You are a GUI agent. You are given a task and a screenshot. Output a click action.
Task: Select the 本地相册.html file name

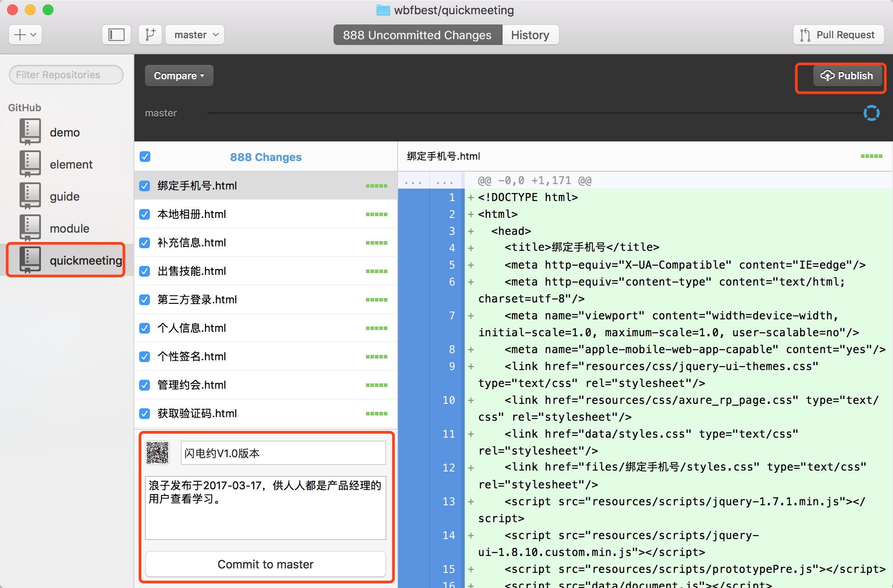click(x=192, y=214)
